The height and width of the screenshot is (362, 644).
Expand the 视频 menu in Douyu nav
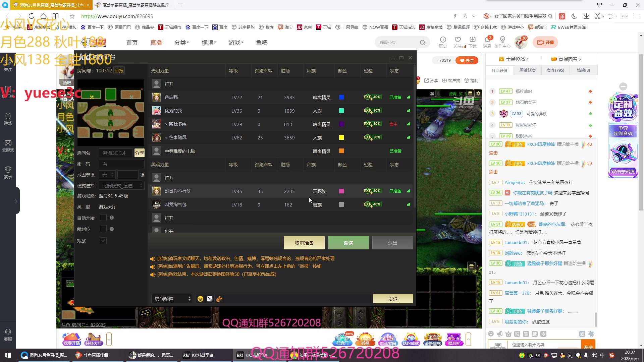click(209, 42)
